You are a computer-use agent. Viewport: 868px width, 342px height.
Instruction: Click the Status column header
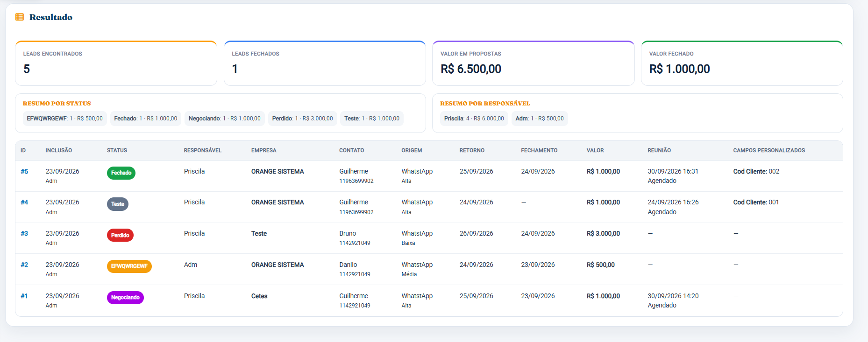point(117,151)
